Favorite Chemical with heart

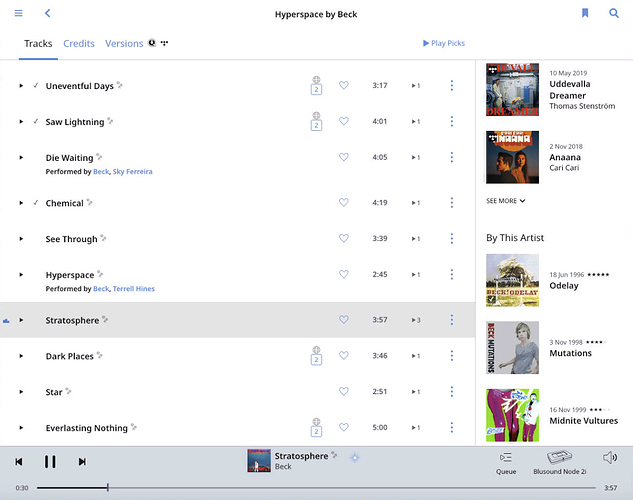pyautogui.click(x=344, y=202)
